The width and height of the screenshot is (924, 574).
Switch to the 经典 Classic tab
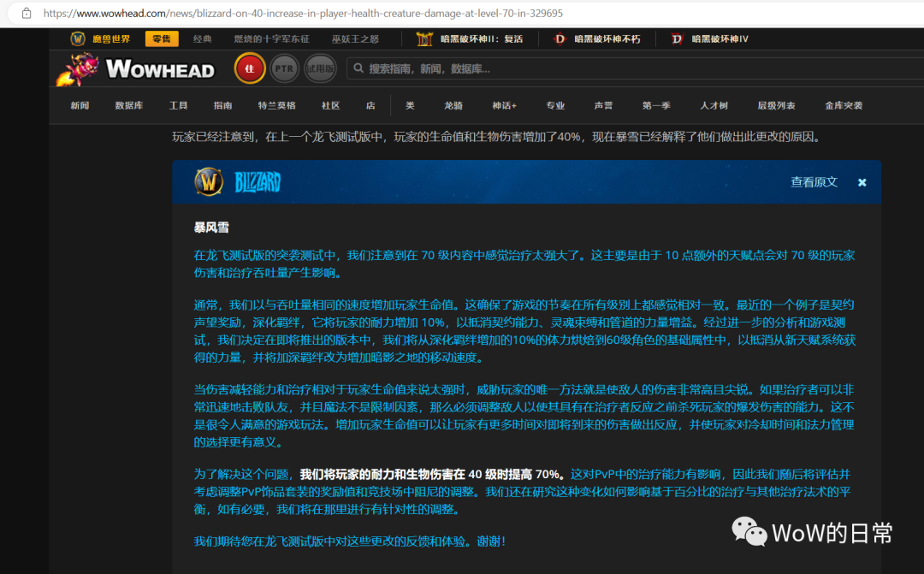point(202,38)
